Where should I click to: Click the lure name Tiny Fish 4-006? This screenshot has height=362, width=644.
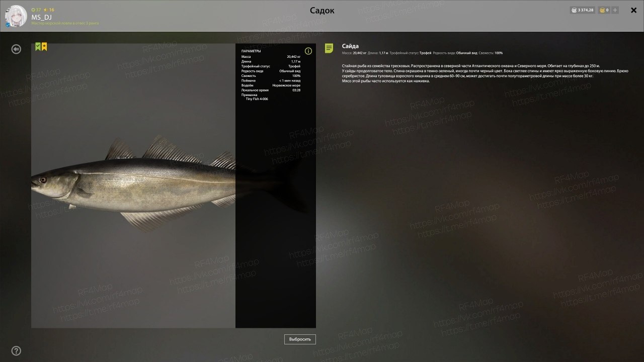pos(257,99)
